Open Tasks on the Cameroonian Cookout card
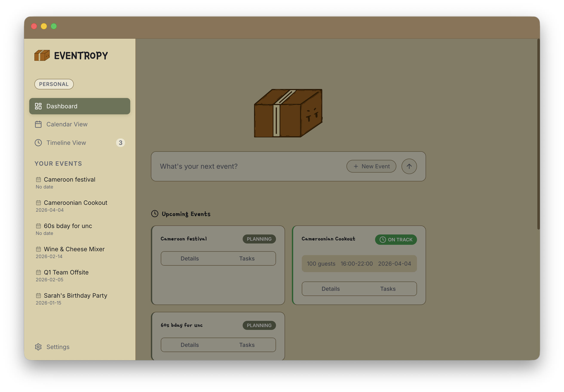564x392 pixels. click(x=388, y=289)
